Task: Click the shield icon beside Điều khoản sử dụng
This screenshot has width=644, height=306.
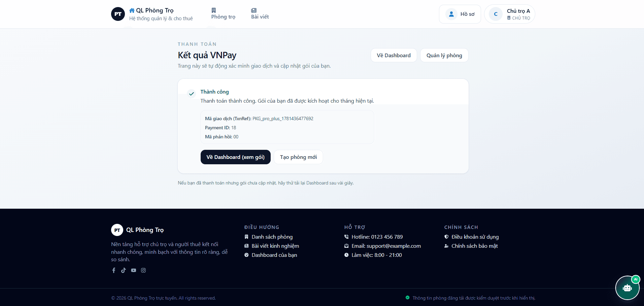Action: tap(446, 237)
